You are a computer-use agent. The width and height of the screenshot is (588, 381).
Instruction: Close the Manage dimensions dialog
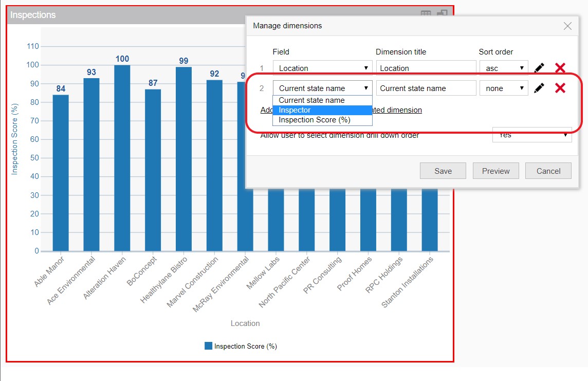point(567,26)
